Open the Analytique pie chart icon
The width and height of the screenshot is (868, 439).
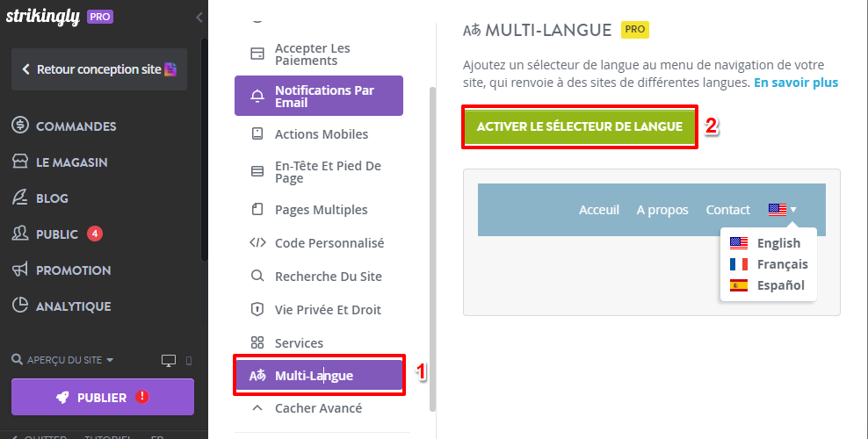point(20,306)
